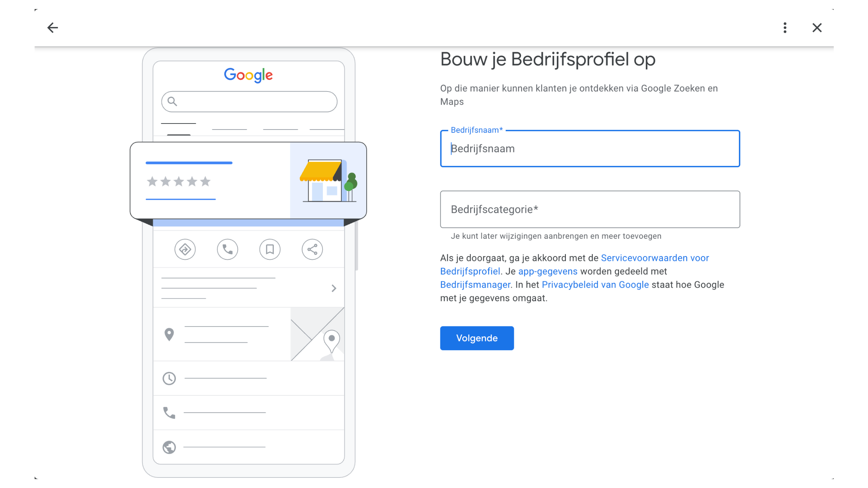Image resolution: width=868 pixels, height=488 pixels.
Task: Click the directions icon in phone illustration
Action: [x=185, y=249]
